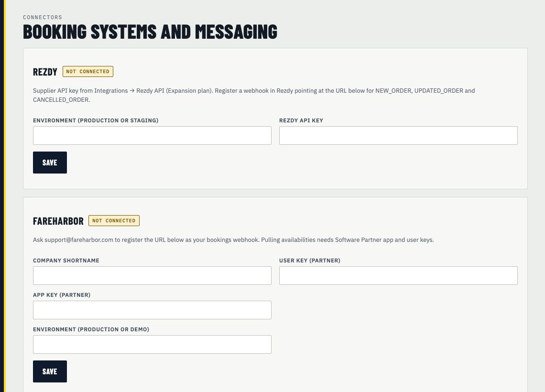Click the FareHarbor section heading

58,221
